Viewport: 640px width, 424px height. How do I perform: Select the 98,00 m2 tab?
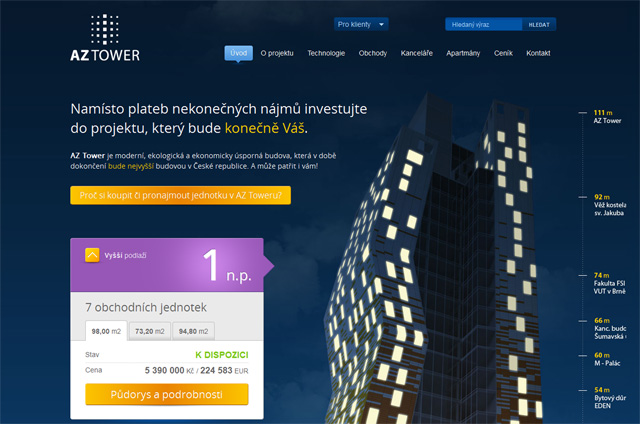106,331
